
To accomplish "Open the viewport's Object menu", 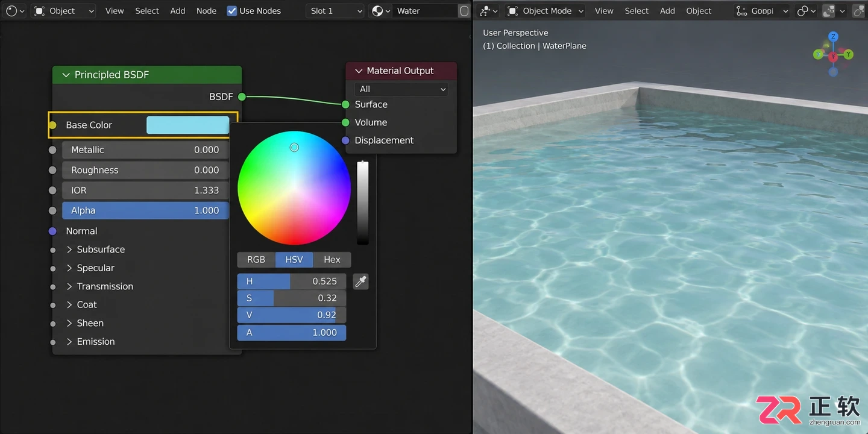I will click(699, 11).
